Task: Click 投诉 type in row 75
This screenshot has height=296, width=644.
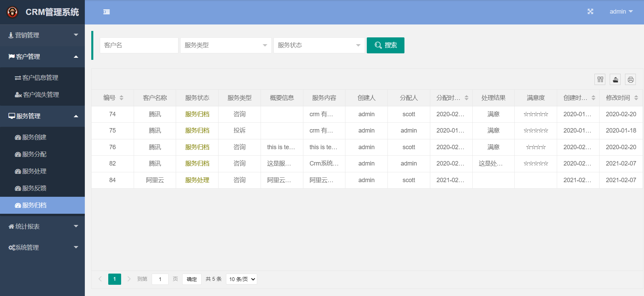Action: click(x=240, y=130)
